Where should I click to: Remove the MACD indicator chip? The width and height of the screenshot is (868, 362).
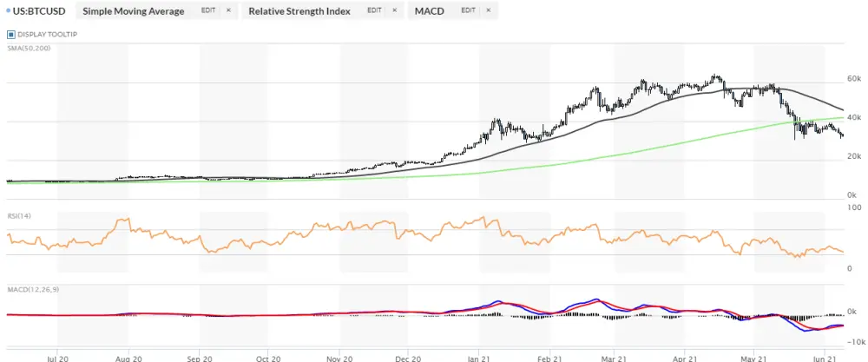pyautogui.click(x=488, y=10)
